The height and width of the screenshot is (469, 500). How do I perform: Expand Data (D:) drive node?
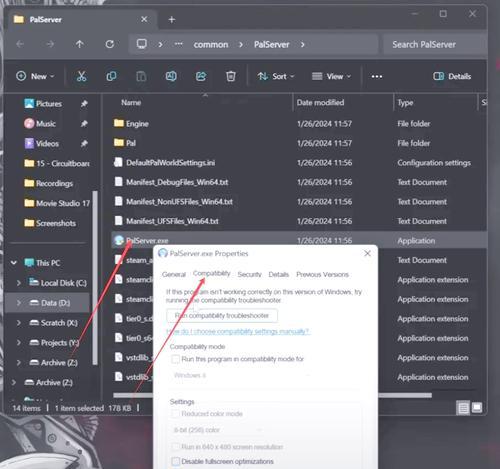(x=19, y=303)
